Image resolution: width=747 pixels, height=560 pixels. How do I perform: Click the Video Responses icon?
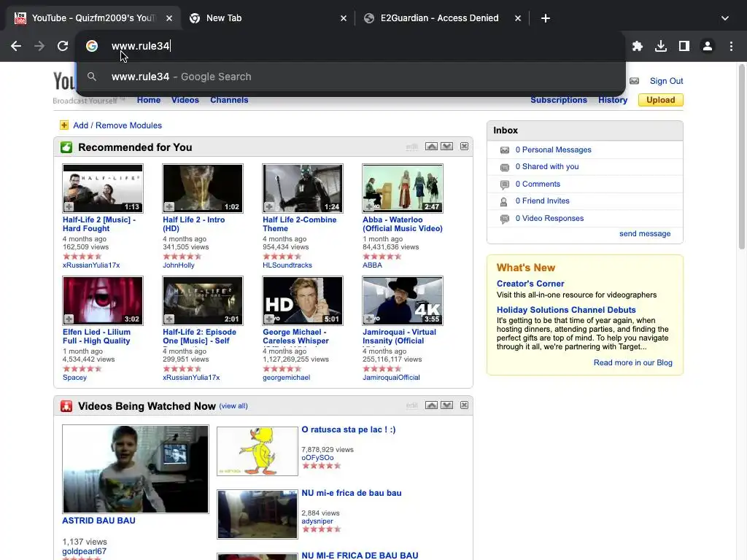pos(505,219)
